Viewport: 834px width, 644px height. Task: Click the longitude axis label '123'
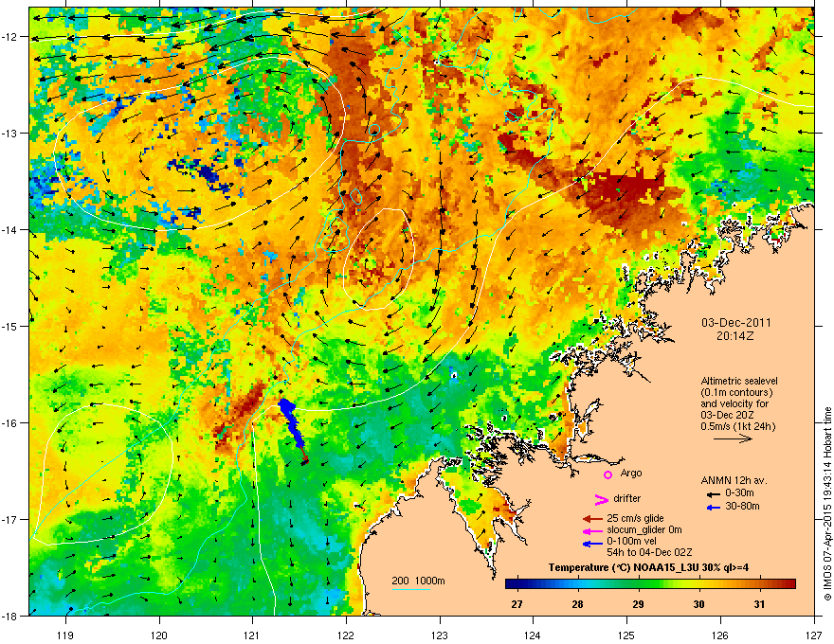point(440,635)
